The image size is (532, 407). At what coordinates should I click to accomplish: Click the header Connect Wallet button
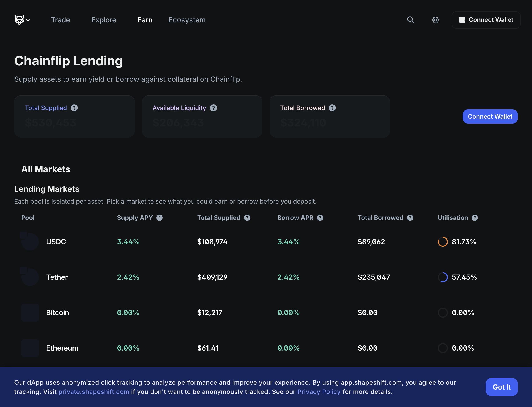tap(486, 20)
